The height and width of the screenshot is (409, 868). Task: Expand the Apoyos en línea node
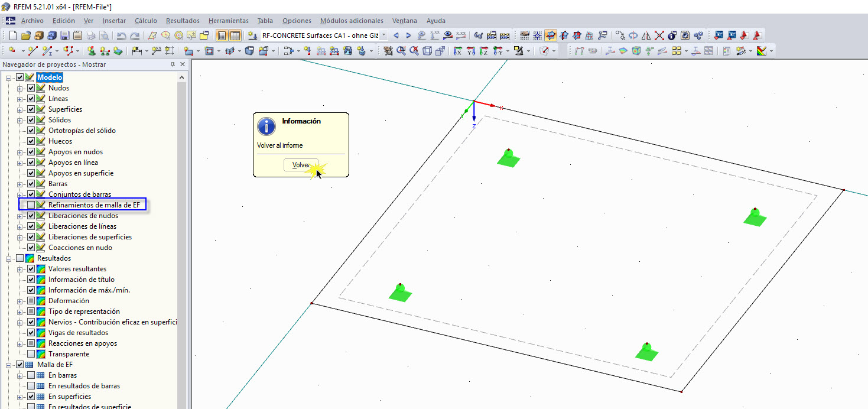click(20, 163)
